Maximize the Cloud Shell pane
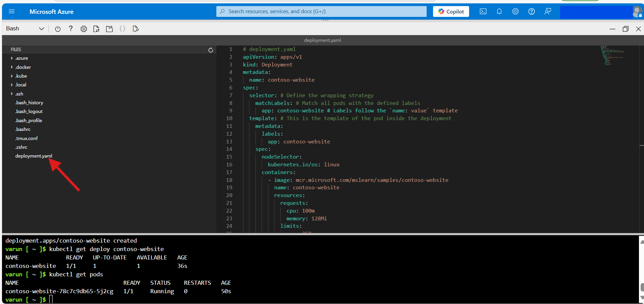 coord(625,29)
